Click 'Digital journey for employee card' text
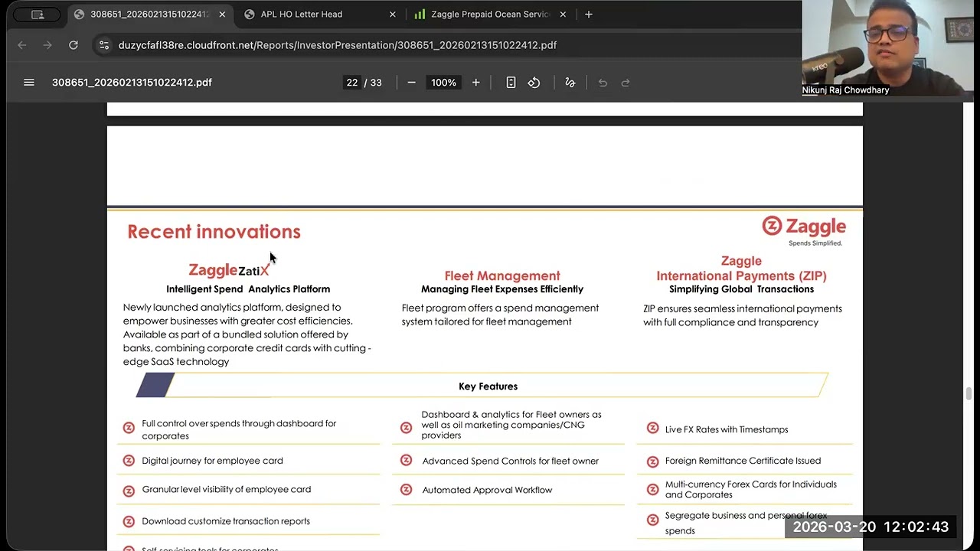 point(212,461)
